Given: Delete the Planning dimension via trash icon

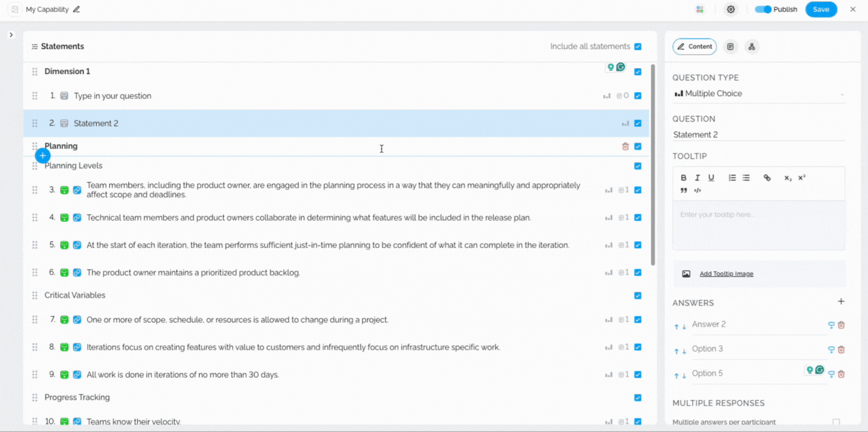Looking at the screenshot, I should pyautogui.click(x=625, y=147).
